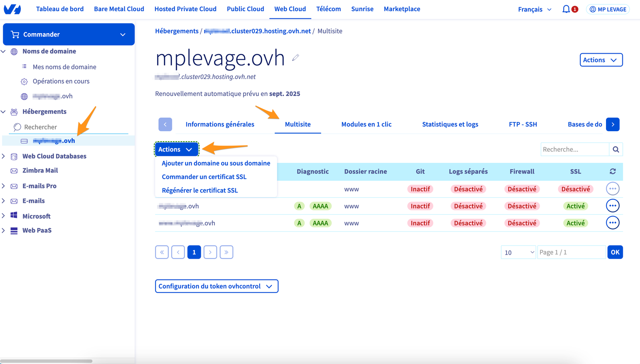Click the horizontal scrollbar under the sidebar
Image resolution: width=640 pixels, height=364 pixels.
click(46, 361)
